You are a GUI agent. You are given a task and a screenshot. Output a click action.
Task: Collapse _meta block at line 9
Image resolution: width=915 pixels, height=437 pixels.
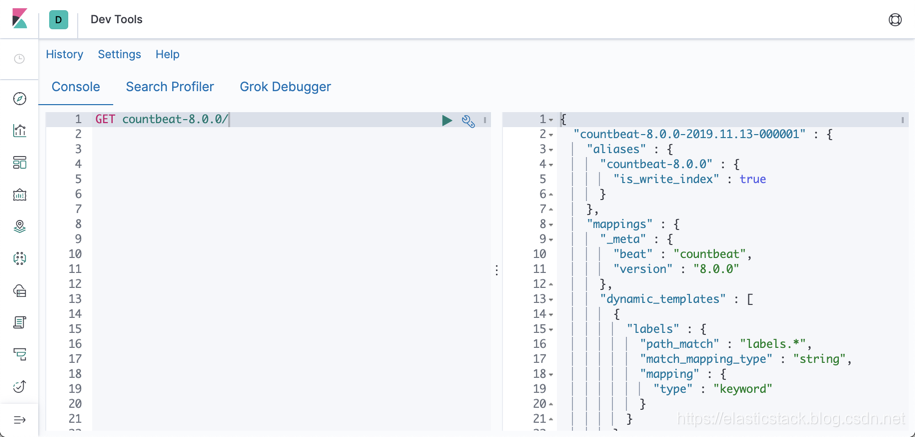tap(551, 240)
